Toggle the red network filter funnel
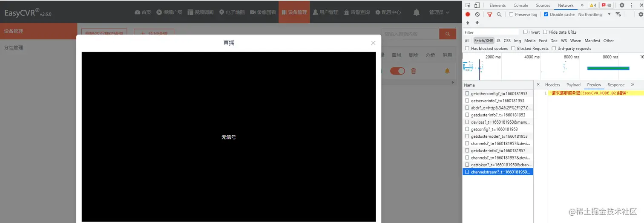The height and width of the screenshot is (223, 644). click(490, 14)
